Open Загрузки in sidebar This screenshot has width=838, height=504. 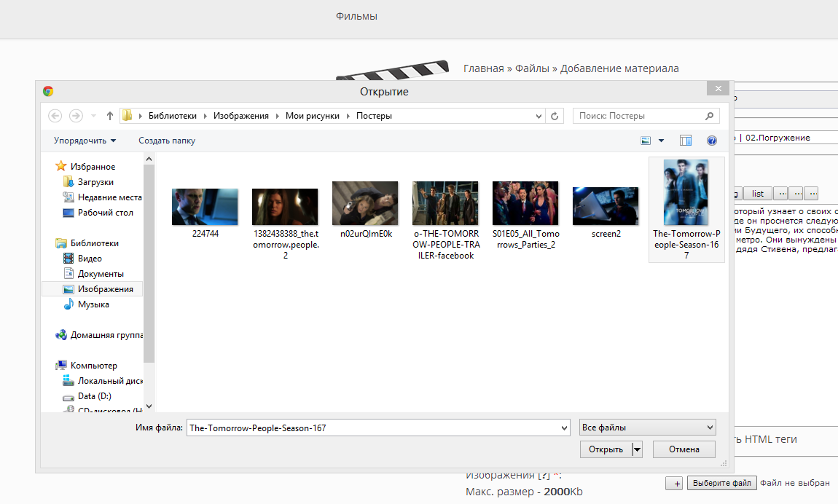pos(95,182)
